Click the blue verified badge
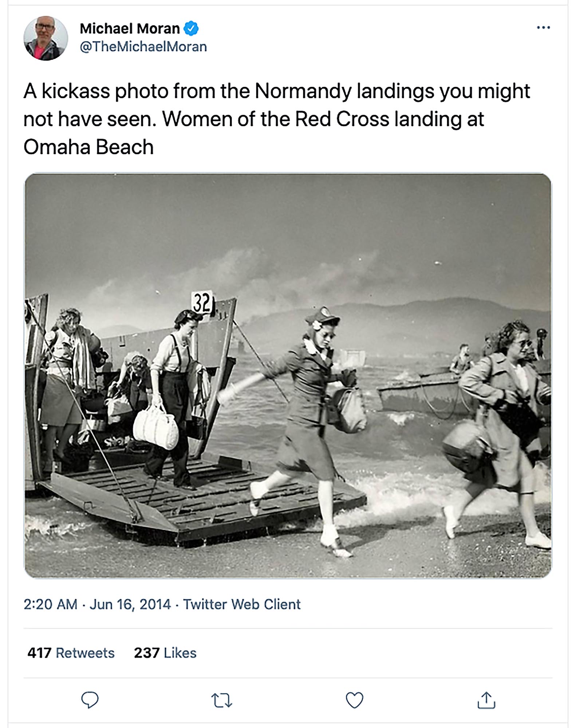This screenshot has height=728, width=576. point(191,28)
